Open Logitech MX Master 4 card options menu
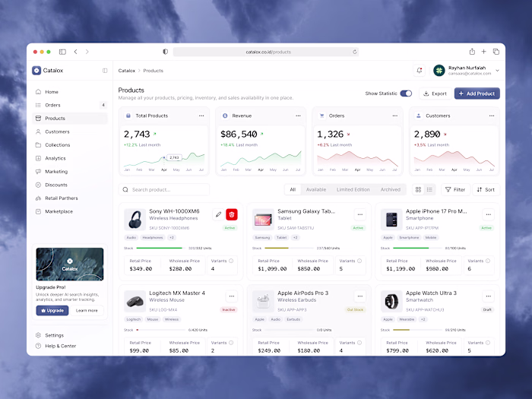532x399 pixels. (232, 296)
